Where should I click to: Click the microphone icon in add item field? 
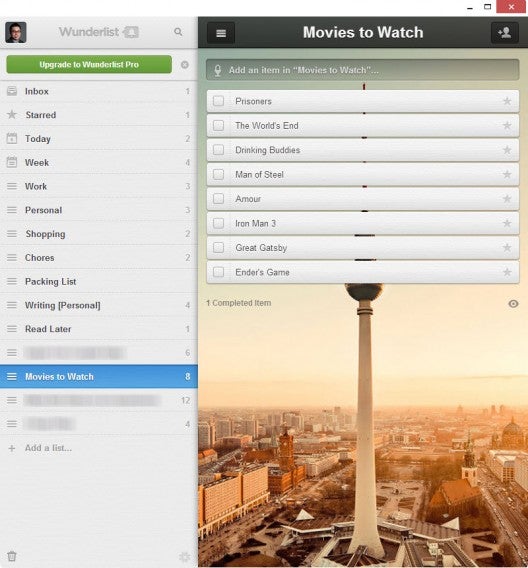217,70
